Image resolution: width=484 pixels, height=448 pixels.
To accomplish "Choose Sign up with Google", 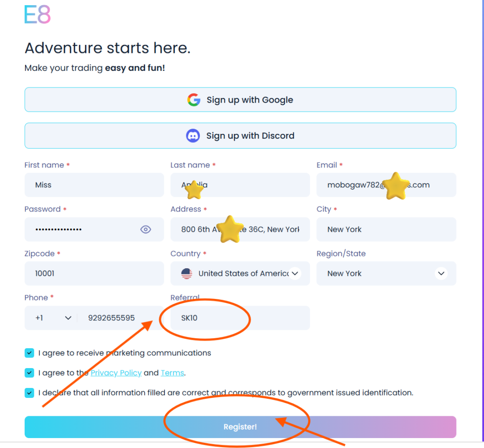I will (240, 100).
